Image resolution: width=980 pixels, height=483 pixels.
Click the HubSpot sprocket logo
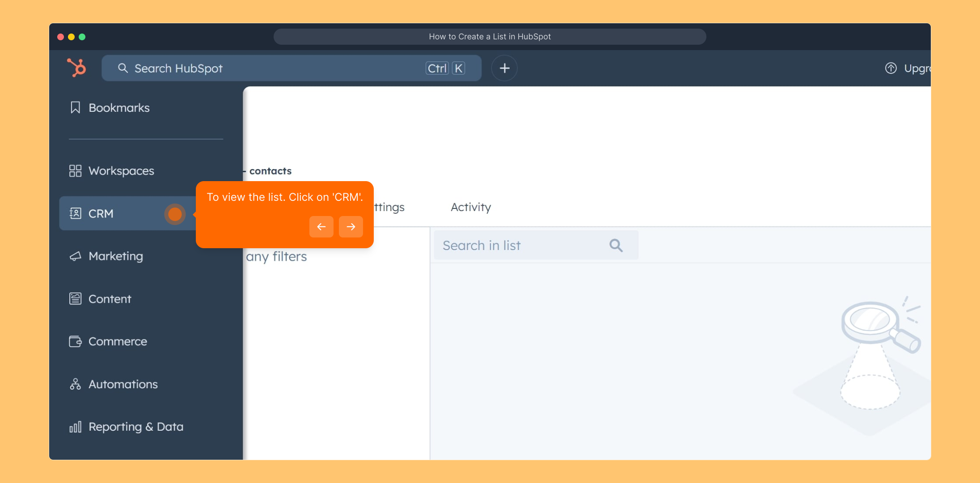point(76,68)
